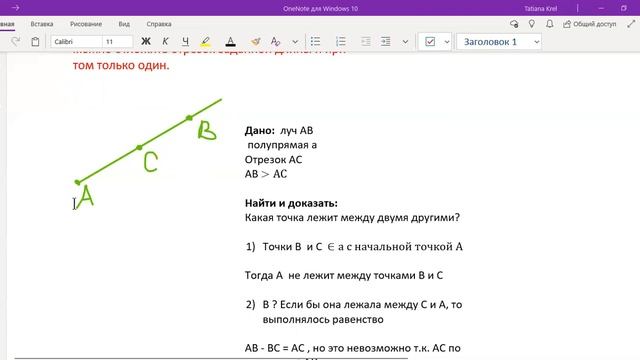Open the Вид tab
This screenshot has height=360, width=640.
click(124, 24)
